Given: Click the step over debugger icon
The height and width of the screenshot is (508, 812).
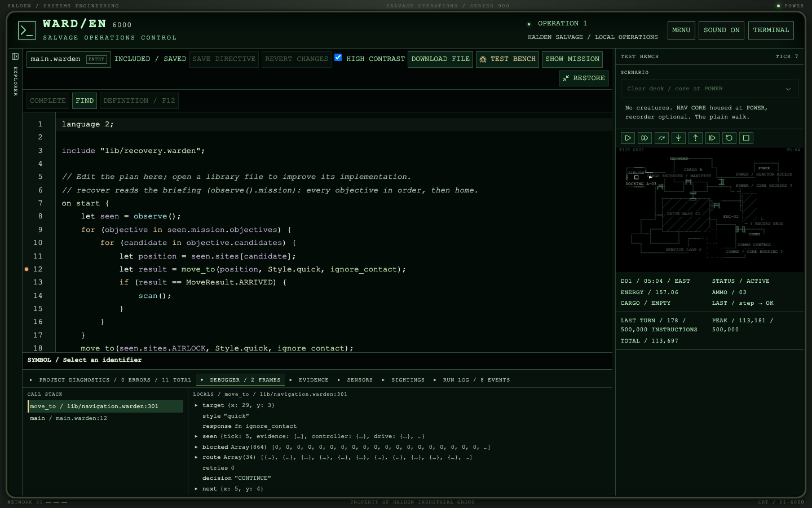Looking at the screenshot, I should point(661,138).
